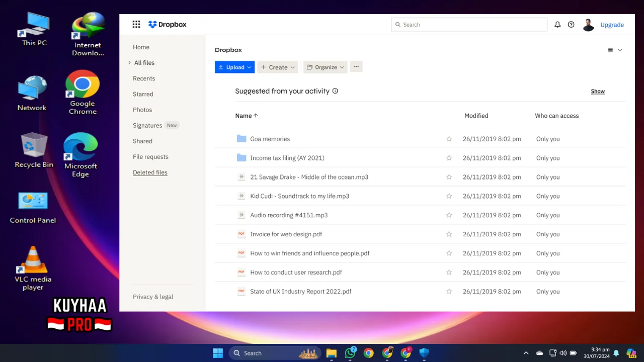The height and width of the screenshot is (362, 644).
Task: Open Shared in sidebar
Action: [142, 141]
